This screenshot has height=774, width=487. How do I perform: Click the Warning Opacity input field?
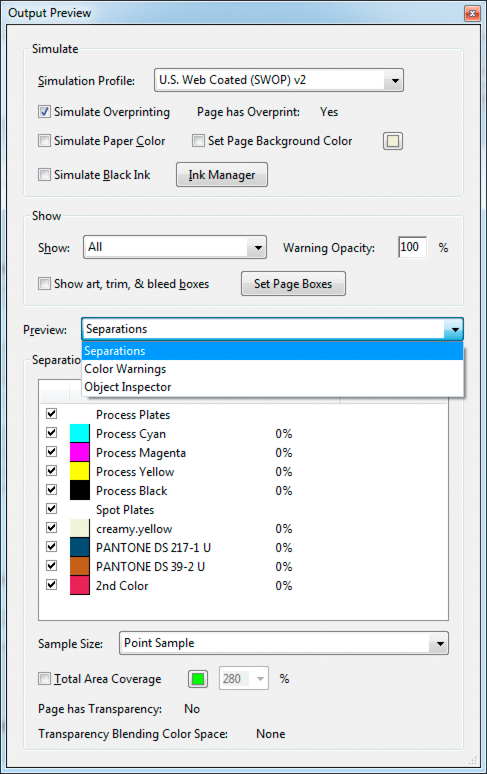[x=412, y=247]
